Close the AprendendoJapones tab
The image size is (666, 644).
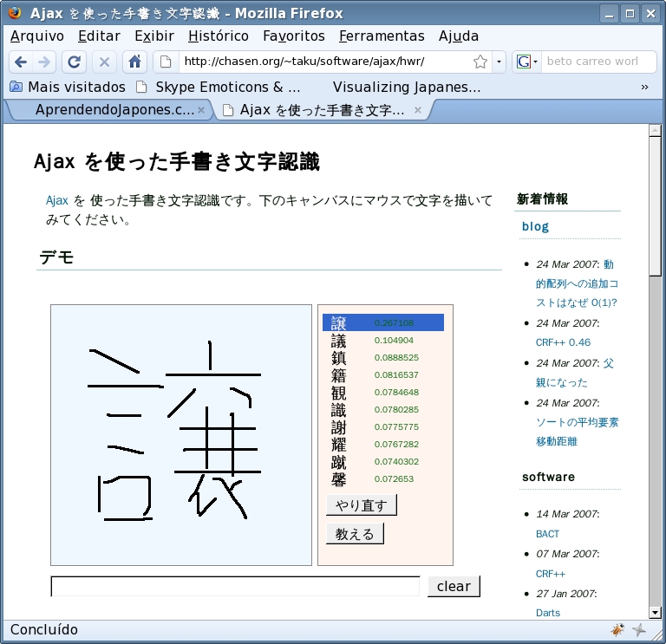(x=201, y=110)
